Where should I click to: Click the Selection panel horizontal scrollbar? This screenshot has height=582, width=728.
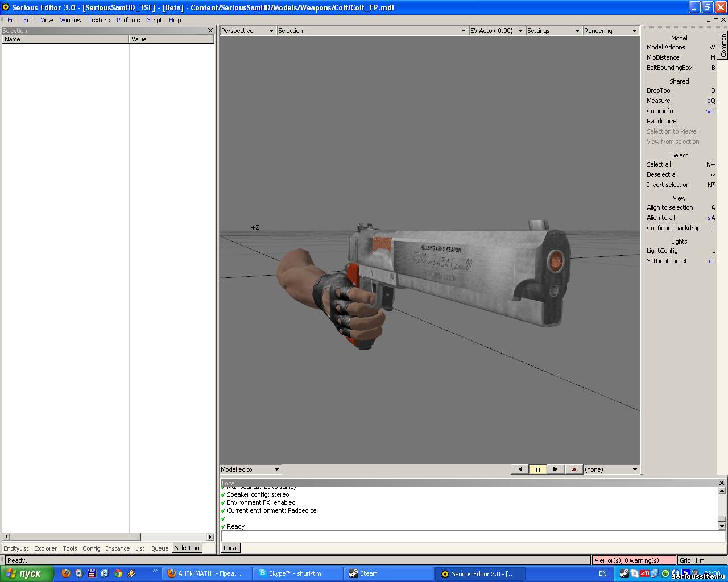108,537
